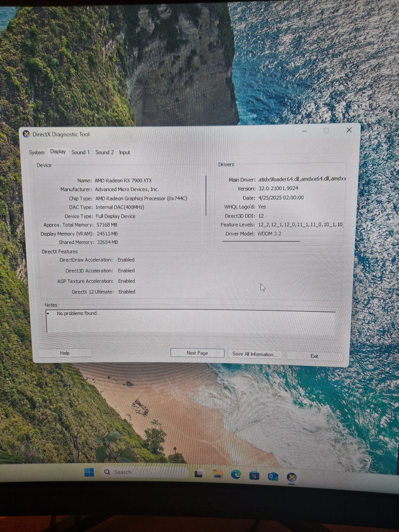Click 'Advanced Micro Devices, Inc.' manufacturer value
The width and height of the screenshot is (399, 532).
click(127, 189)
